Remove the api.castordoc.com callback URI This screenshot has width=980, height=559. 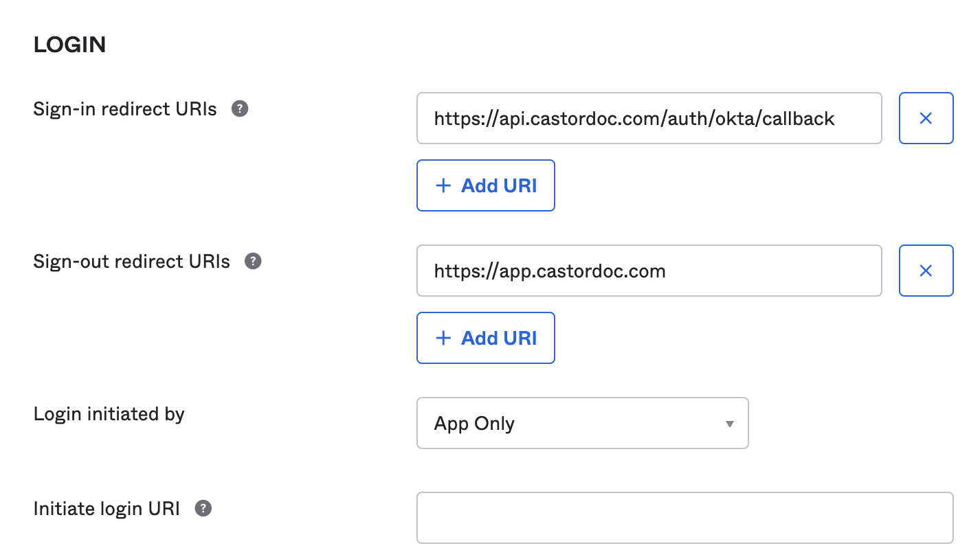pos(926,118)
